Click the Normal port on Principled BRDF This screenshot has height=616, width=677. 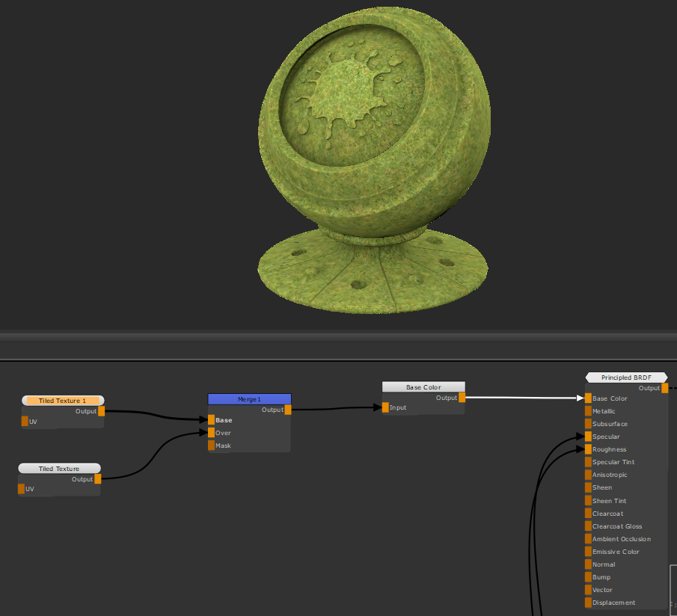[x=588, y=564]
